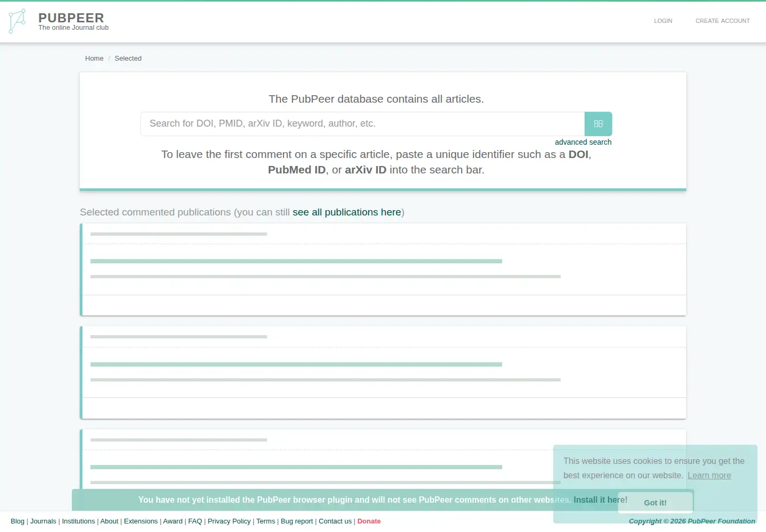The height and width of the screenshot is (532, 766).
Task: Open the Contact us footer link
Action: 335,521
